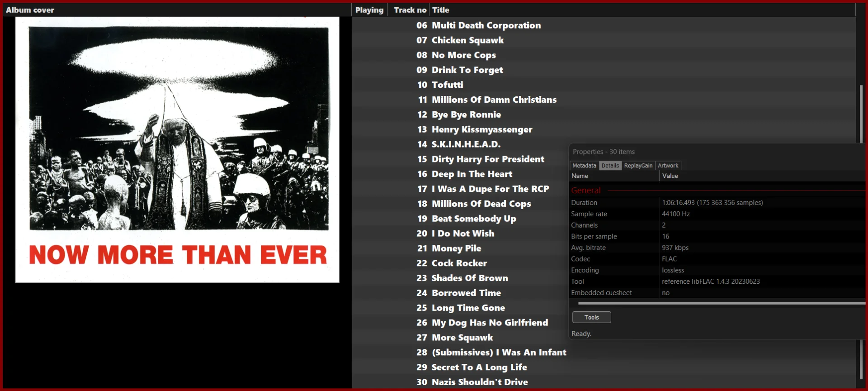The image size is (868, 391).
Task: Sort by the Track no column header
Action: click(x=410, y=10)
